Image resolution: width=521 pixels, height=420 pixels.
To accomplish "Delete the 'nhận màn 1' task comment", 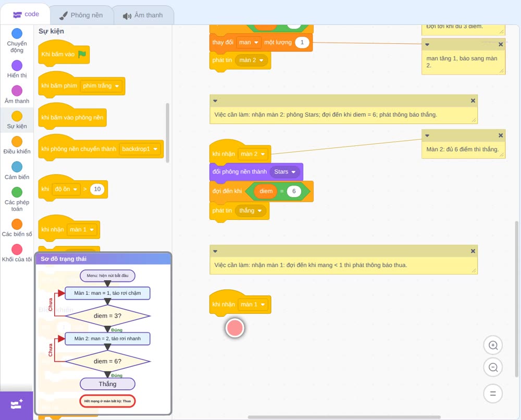I will pyautogui.click(x=473, y=251).
